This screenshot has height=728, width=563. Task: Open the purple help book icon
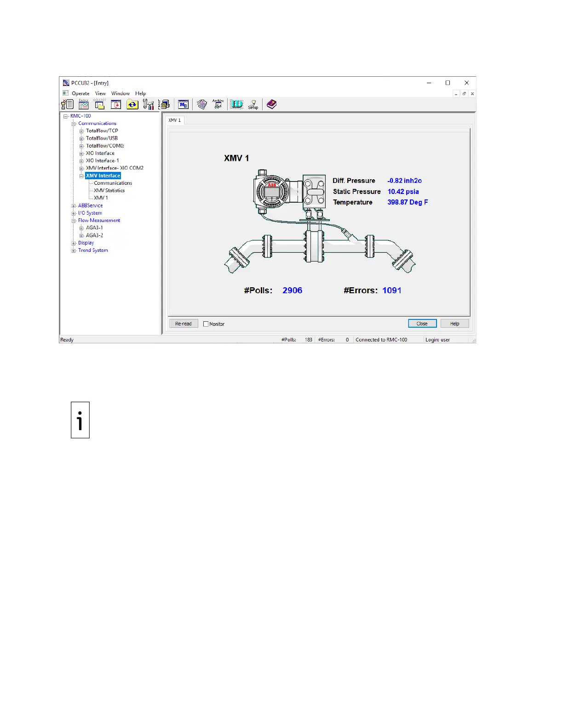(272, 104)
